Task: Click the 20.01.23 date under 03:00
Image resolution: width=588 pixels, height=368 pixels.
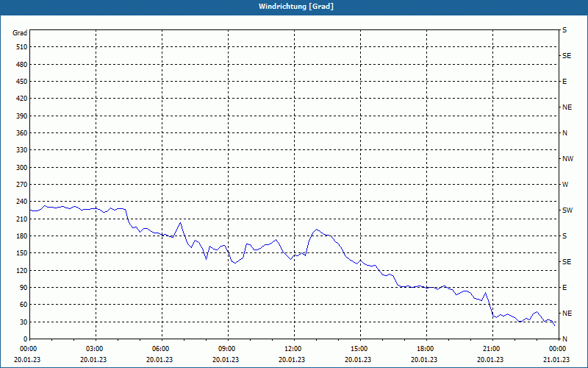Action: pyautogui.click(x=93, y=360)
